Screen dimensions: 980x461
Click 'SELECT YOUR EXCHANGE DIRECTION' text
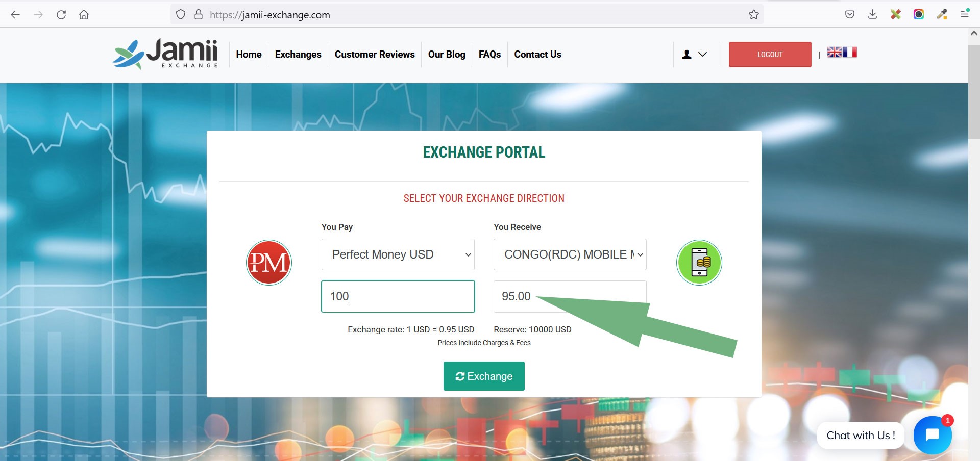484,198
